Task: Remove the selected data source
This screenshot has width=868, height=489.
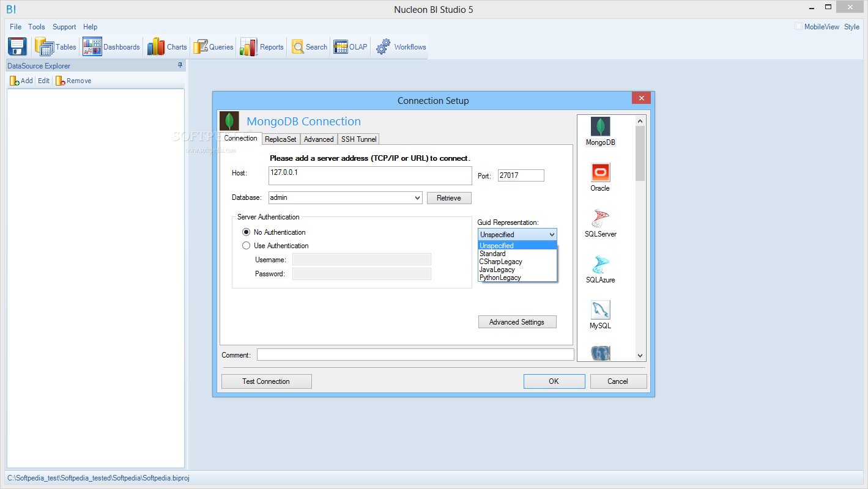Action: pos(73,81)
